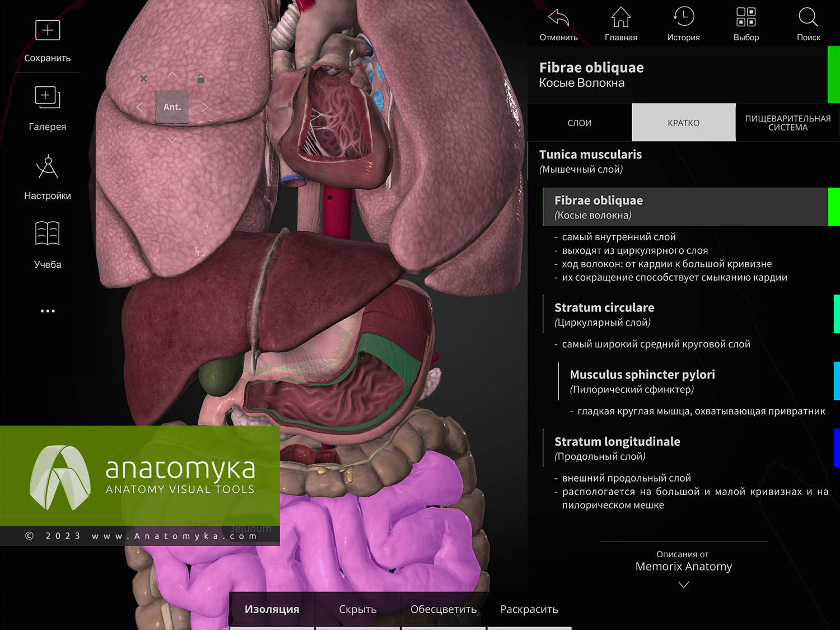Click the Ant. orientation cube face

pyautogui.click(x=172, y=107)
